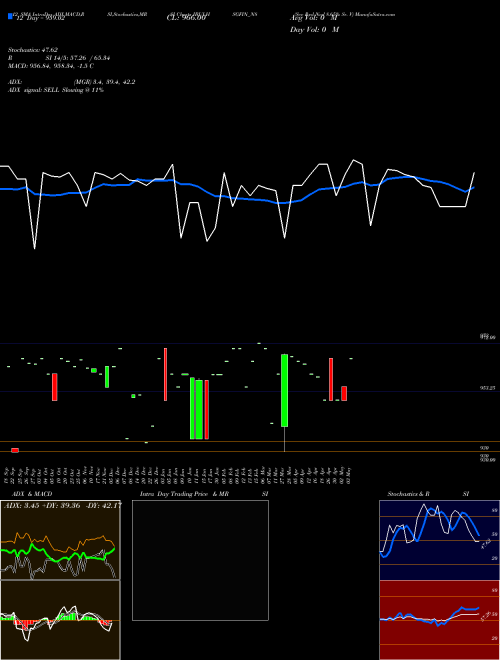The image size is (500, 660).
Task: Select the small red candle on the orange support line
Action: coord(15,450)
